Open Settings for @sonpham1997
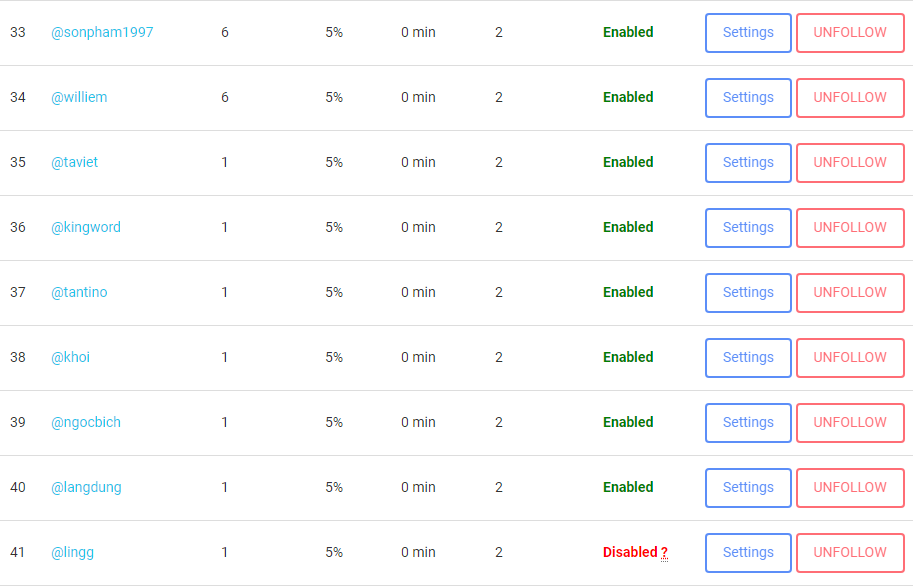This screenshot has width=913, height=586. pos(748,33)
